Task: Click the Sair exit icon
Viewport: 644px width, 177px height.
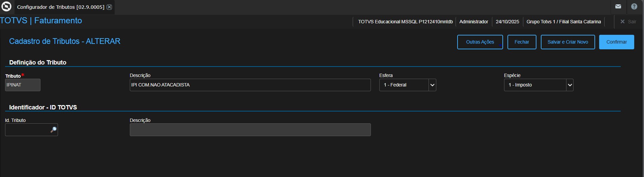Action: click(623, 22)
